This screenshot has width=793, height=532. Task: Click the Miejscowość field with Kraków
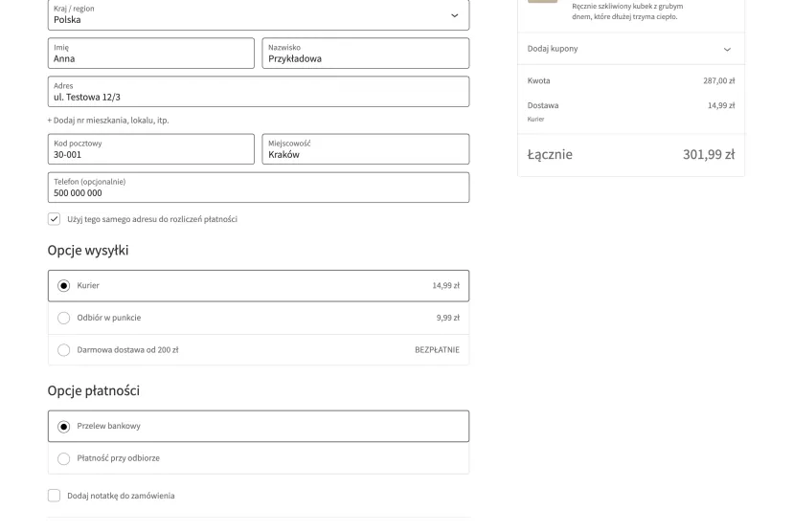366,149
